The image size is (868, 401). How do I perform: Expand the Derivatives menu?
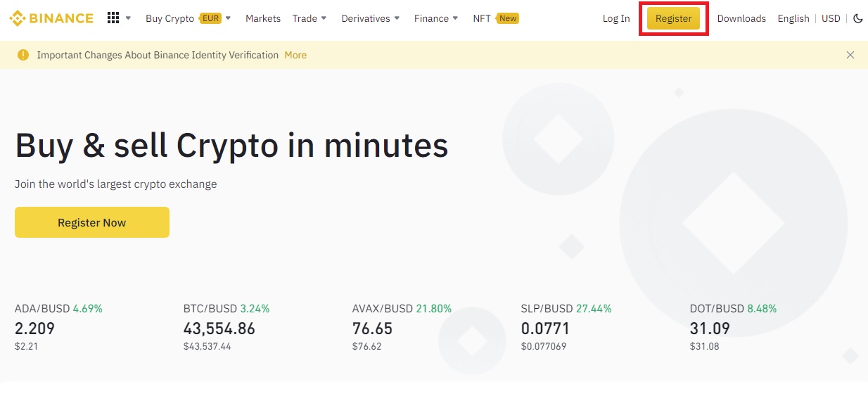(371, 18)
